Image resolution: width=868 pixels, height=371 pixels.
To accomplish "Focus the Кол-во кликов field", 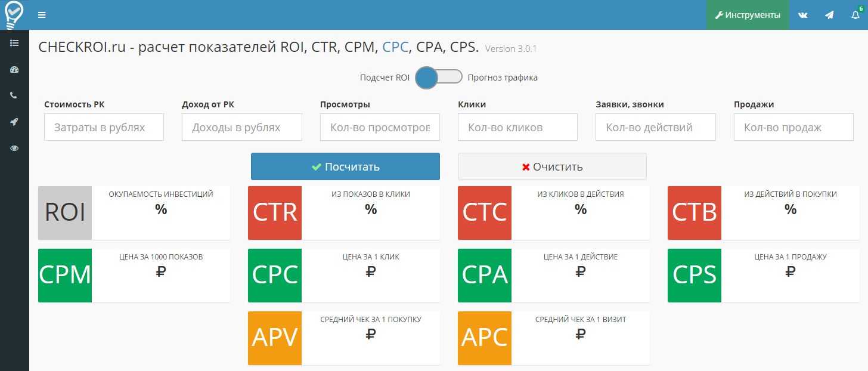I will [x=517, y=127].
